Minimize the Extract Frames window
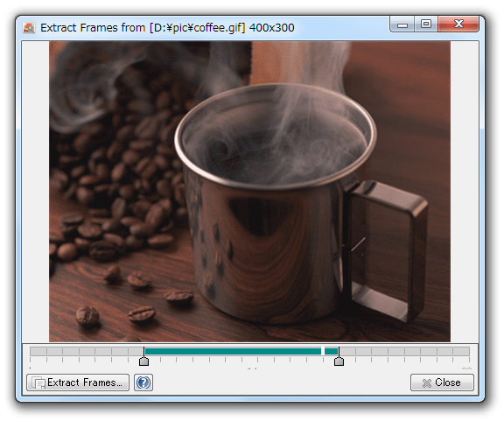This screenshot has height=421, width=504. pos(402,25)
